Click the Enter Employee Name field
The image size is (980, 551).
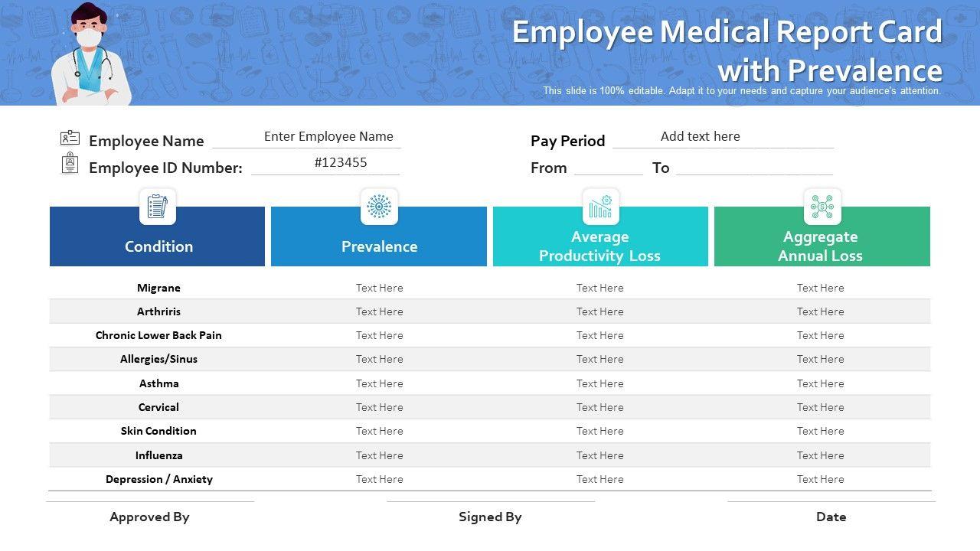(328, 137)
